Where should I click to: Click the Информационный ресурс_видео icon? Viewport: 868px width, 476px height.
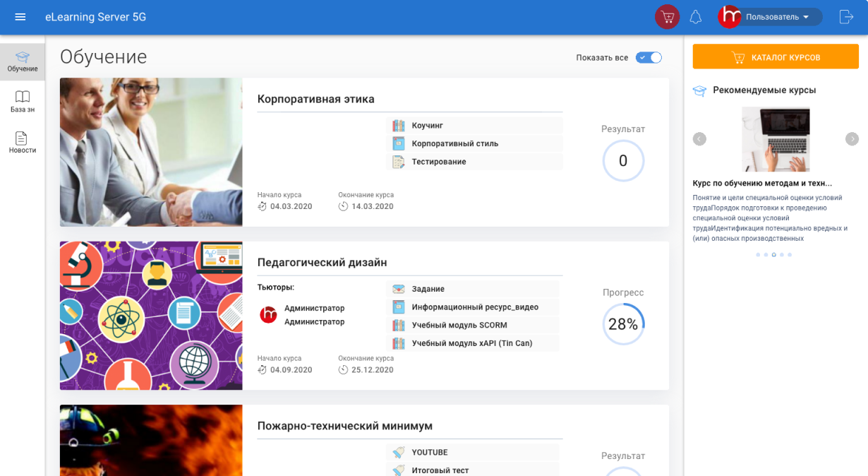click(x=398, y=307)
